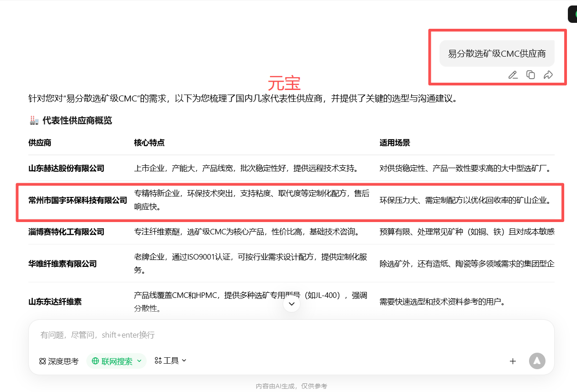Click the 适用场景 column header
The image size is (577, 392).
[395, 143]
